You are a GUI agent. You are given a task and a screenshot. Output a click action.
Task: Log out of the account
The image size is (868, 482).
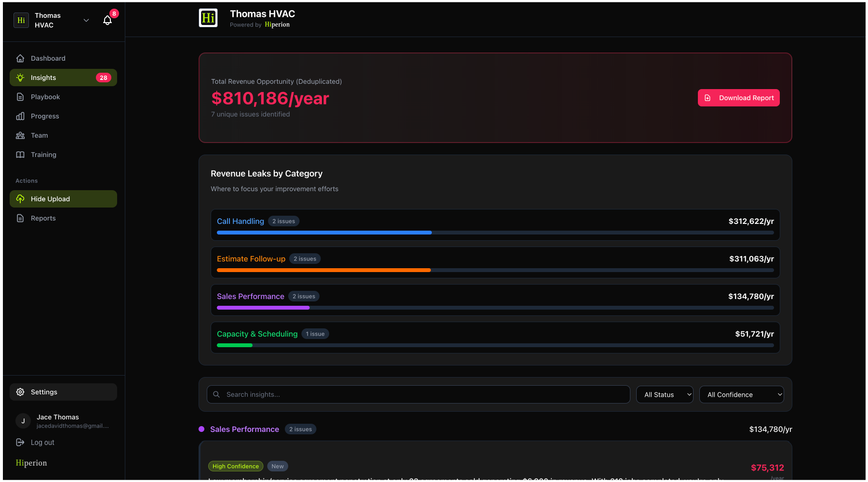(x=42, y=443)
